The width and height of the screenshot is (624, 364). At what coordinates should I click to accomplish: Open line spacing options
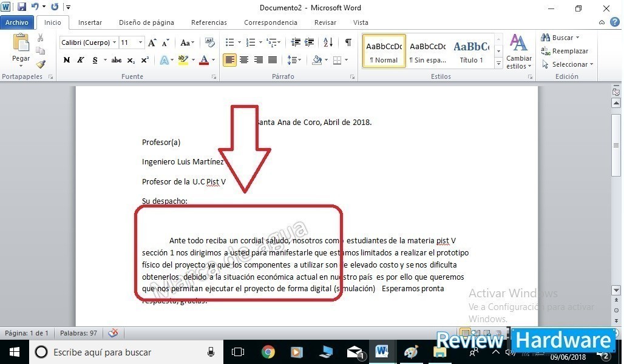(294, 60)
